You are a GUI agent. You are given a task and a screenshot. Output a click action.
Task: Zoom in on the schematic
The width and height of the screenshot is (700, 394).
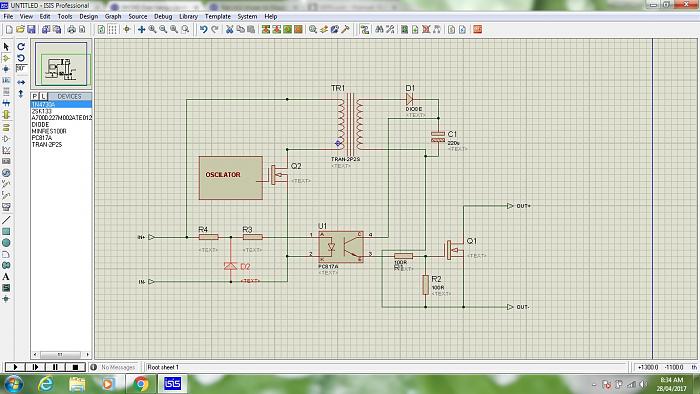pos(153,29)
